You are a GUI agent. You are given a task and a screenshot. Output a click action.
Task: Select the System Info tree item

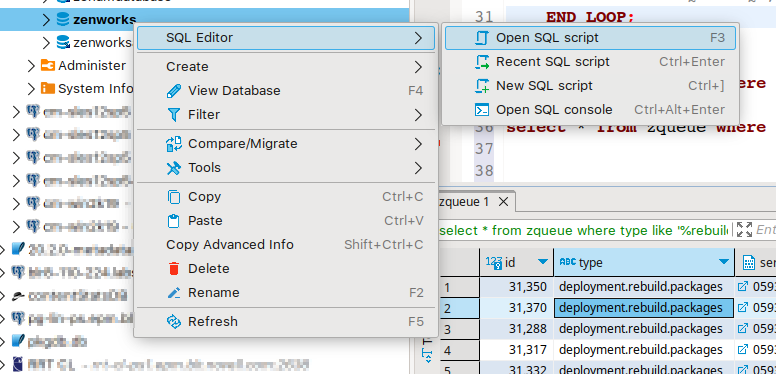pyautogui.click(x=95, y=89)
